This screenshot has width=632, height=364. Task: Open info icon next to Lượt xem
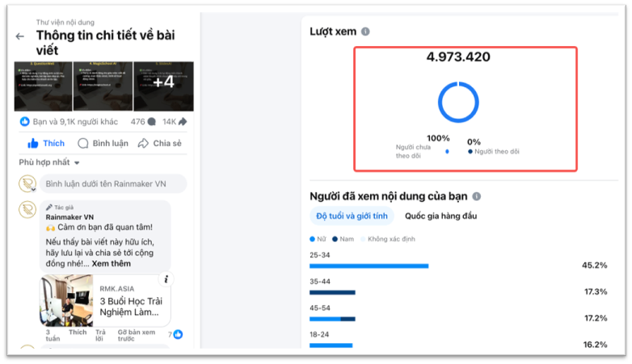[365, 31]
